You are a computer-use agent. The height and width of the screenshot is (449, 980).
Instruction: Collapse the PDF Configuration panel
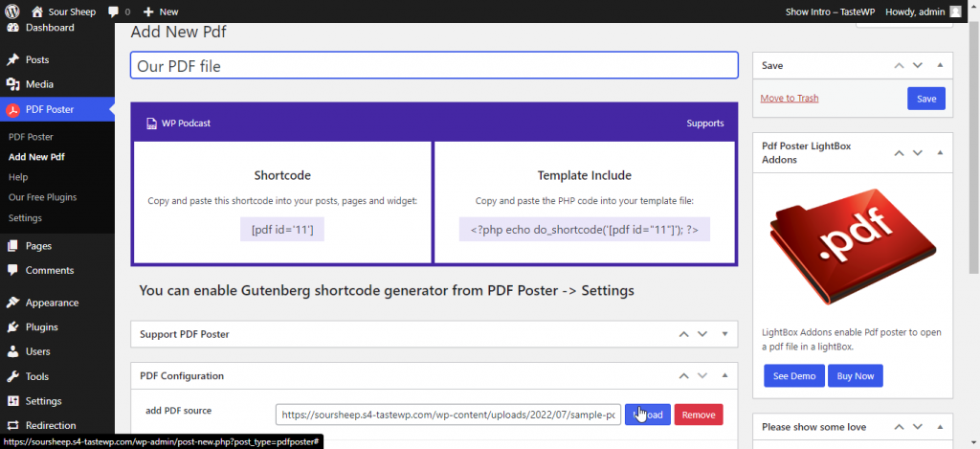pos(725,376)
